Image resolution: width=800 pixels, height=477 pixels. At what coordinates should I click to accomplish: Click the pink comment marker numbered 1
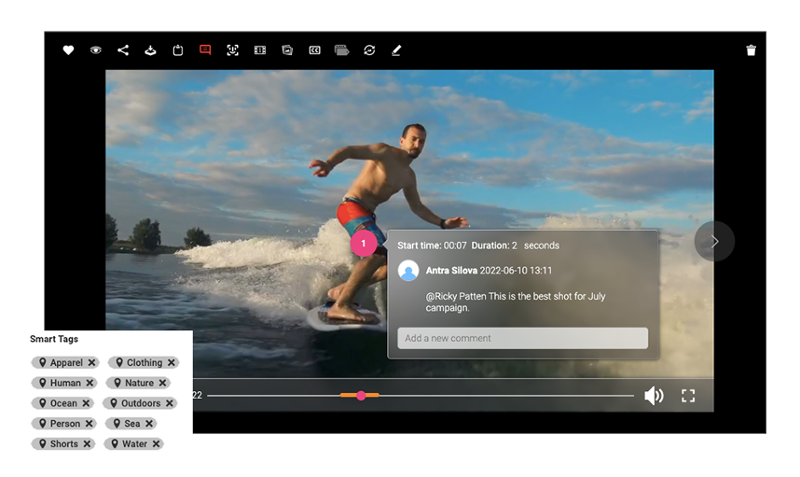tap(364, 243)
